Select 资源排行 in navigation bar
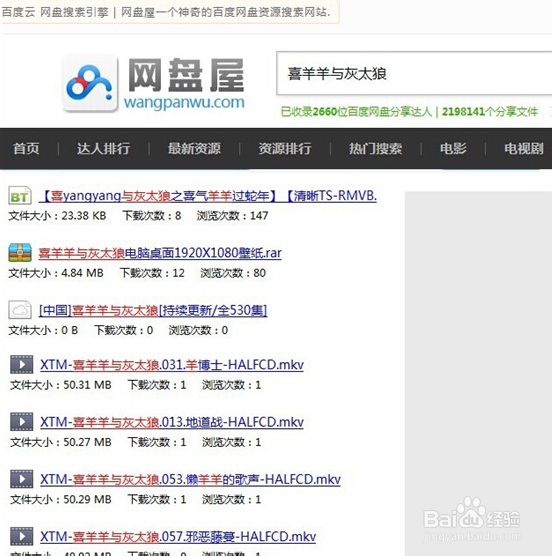 click(x=285, y=149)
